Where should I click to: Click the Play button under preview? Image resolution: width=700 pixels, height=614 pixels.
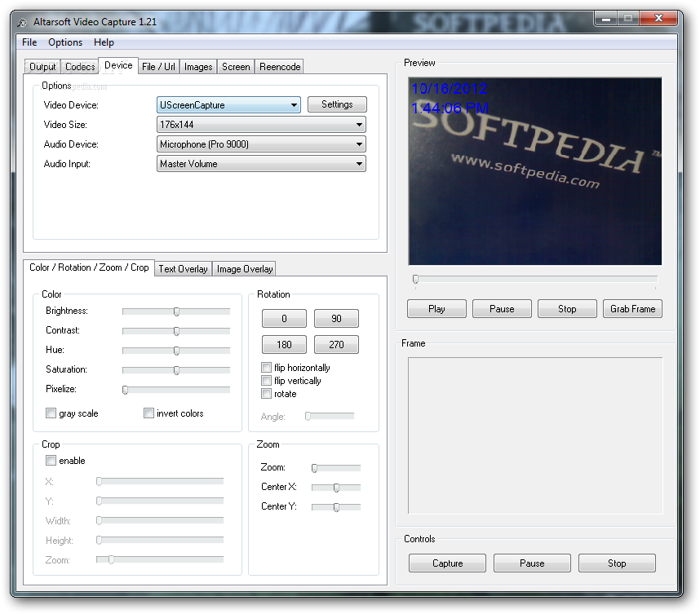pos(436,309)
